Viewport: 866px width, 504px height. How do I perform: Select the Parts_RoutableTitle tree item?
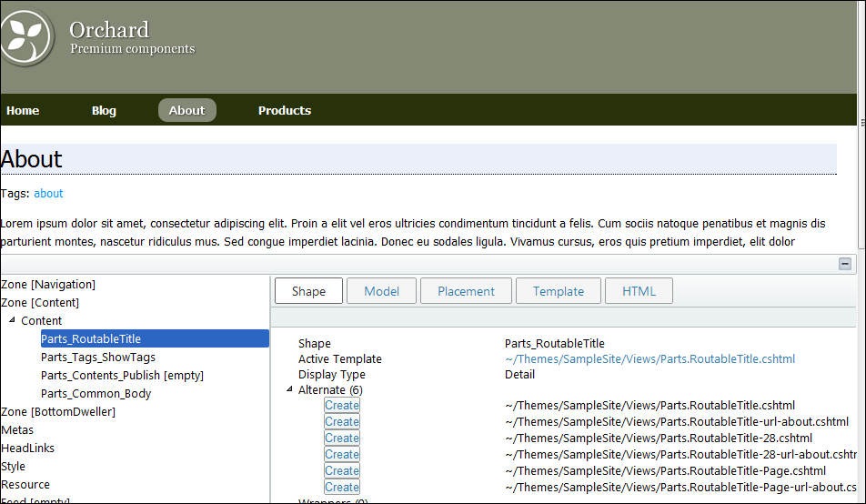[155, 338]
